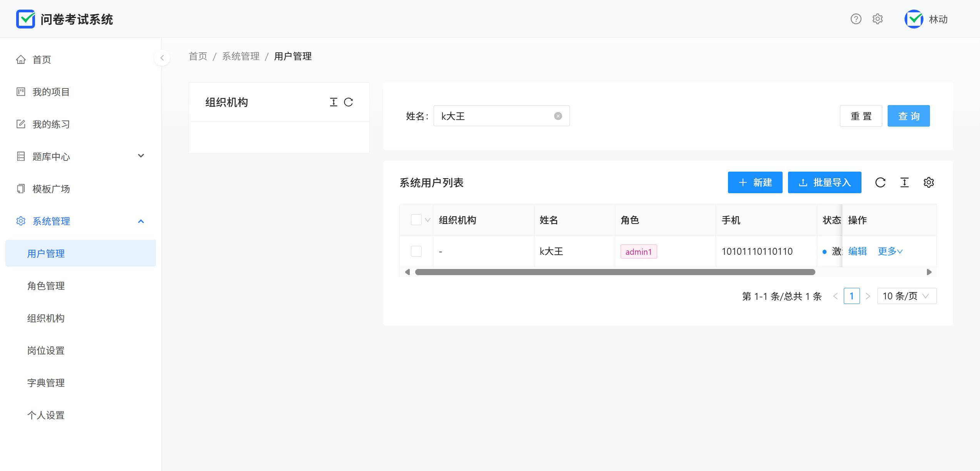Clear the name search field
980x471 pixels.
[x=558, y=116]
